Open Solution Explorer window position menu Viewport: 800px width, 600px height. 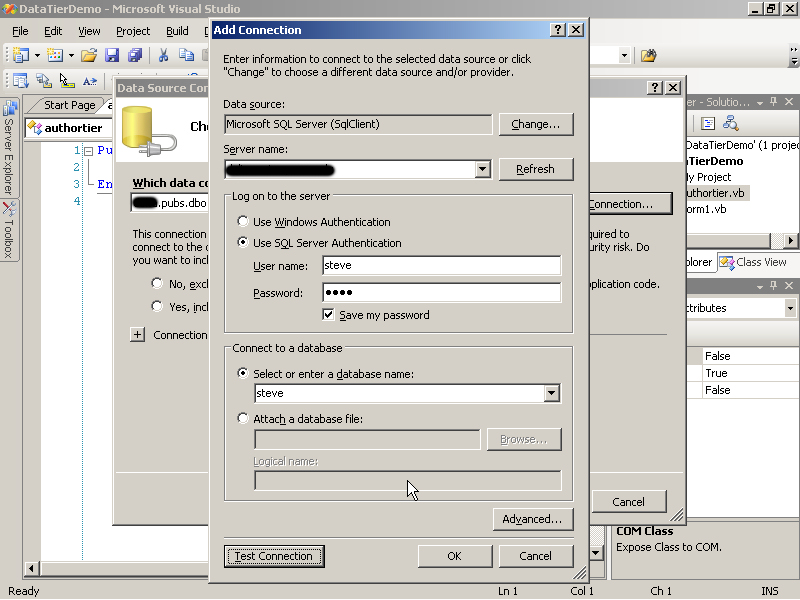point(760,103)
